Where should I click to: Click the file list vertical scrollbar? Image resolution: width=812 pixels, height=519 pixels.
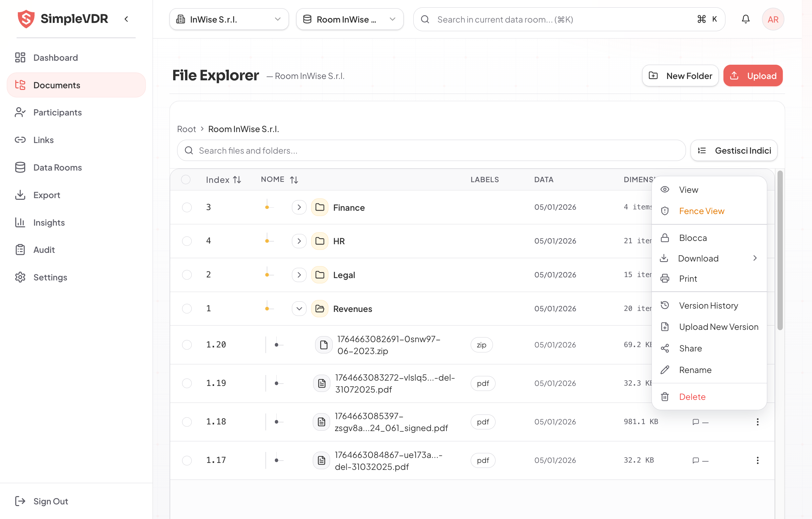(779, 251)
